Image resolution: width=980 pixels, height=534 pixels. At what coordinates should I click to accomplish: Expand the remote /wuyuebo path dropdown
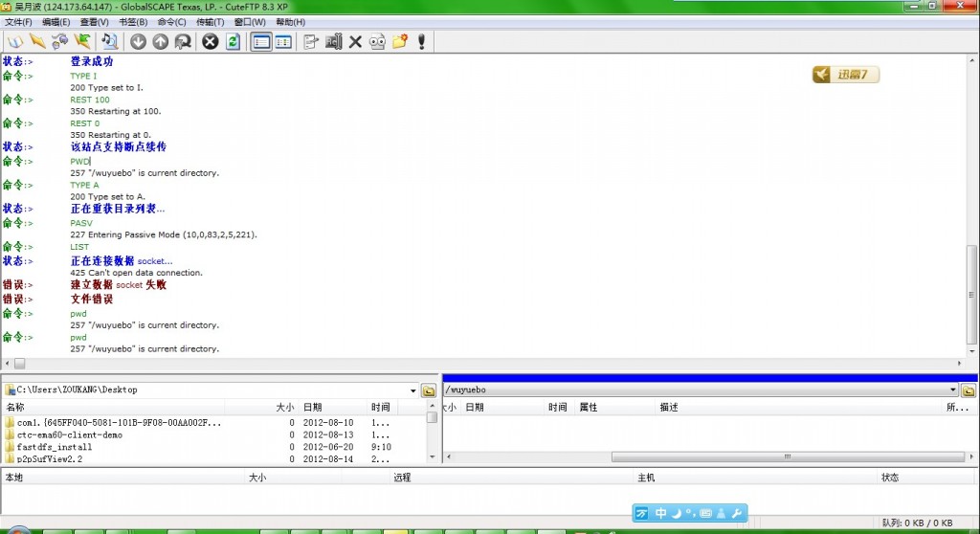(952, 389)
